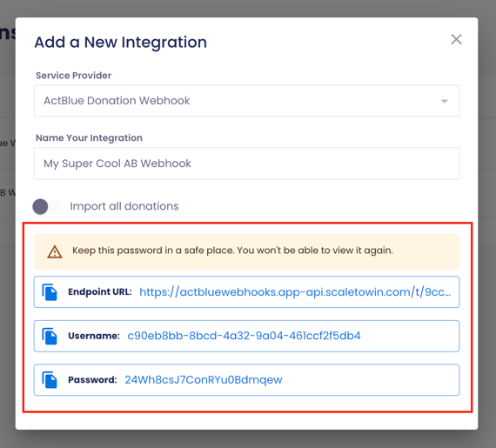Click the Name Your Integration label
This screenshot has height=448, width=496.
[x=89, y=138]
